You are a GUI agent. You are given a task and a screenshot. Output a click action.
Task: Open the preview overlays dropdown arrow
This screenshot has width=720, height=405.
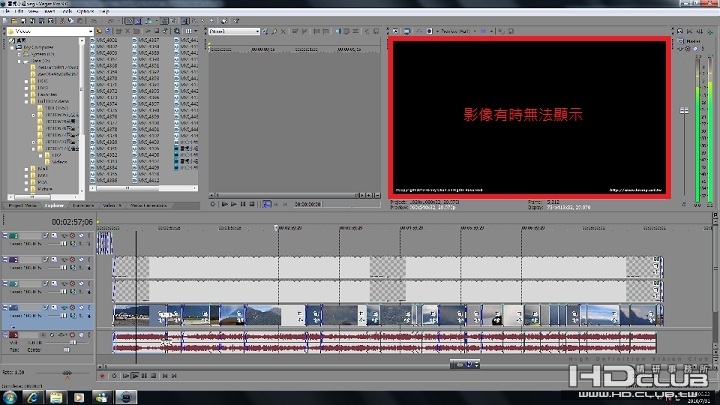(x=491, y=31)
